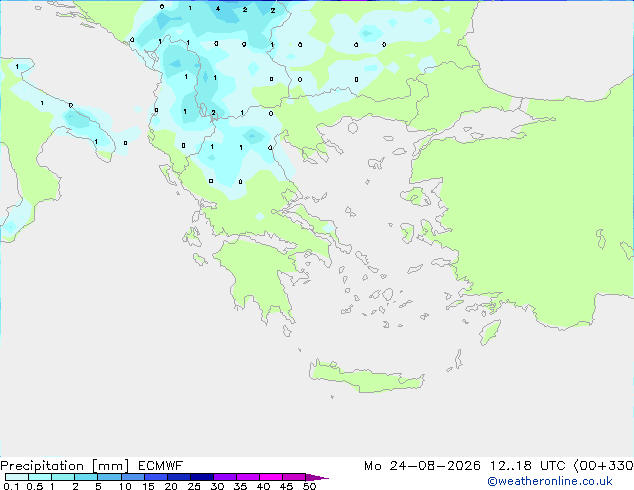Select the 5–10 mm legend color swatch

(109, 477)
